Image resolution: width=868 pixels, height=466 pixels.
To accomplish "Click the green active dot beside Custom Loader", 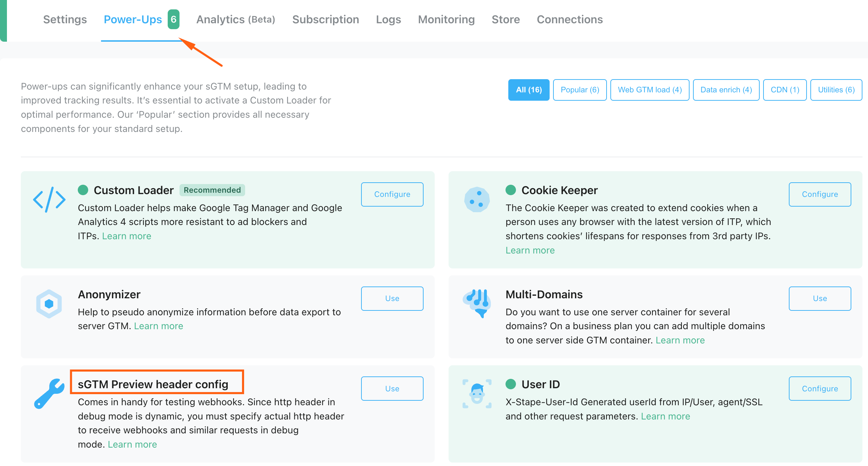I will [83, 190].
